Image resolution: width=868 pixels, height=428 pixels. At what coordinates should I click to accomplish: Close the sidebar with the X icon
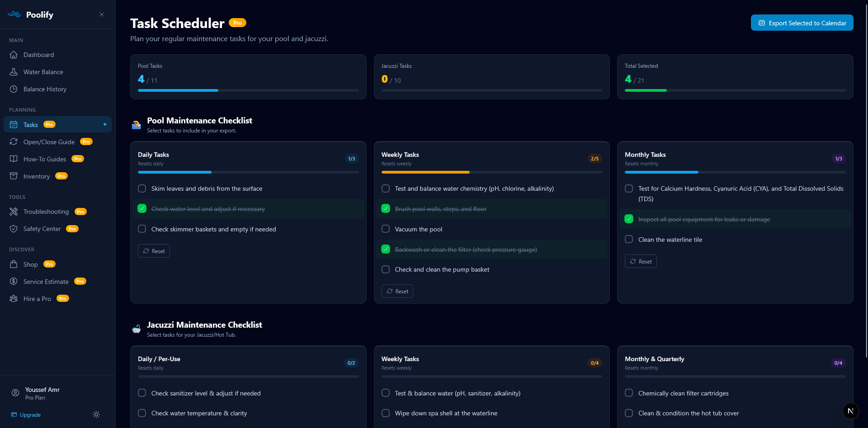coord(102,14)
